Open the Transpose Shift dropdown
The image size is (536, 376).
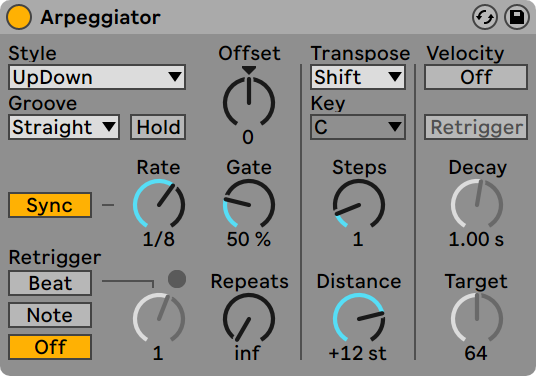coord(358,77)
